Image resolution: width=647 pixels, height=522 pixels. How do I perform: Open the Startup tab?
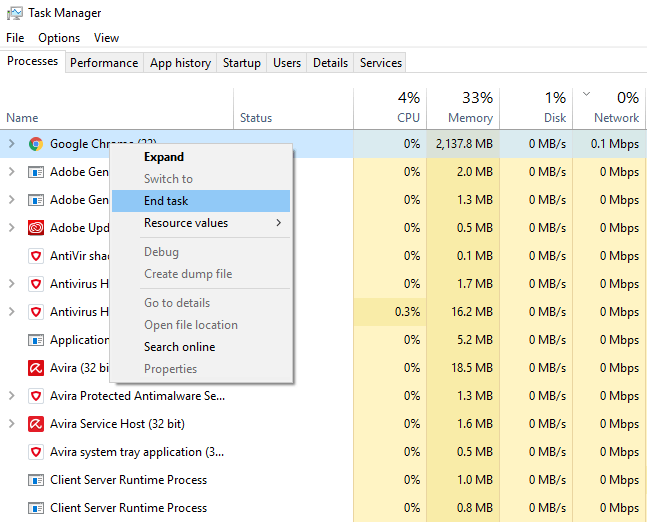point(241,62)
